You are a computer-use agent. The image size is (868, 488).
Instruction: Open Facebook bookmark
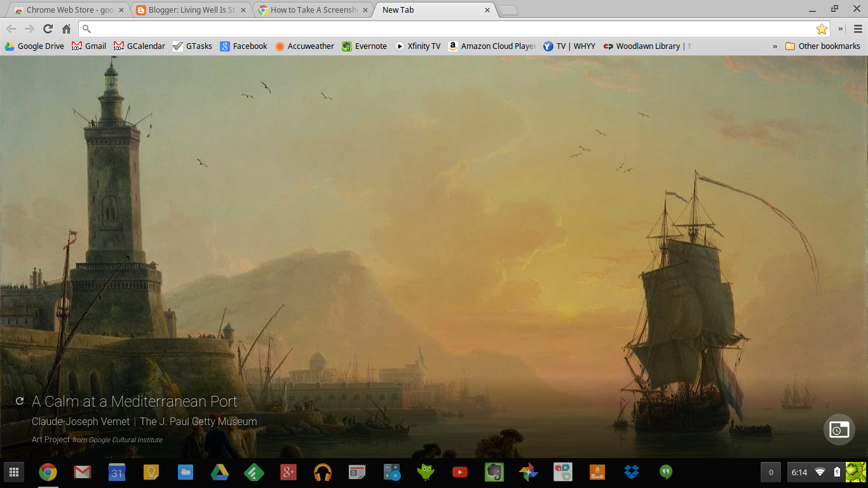244,46
